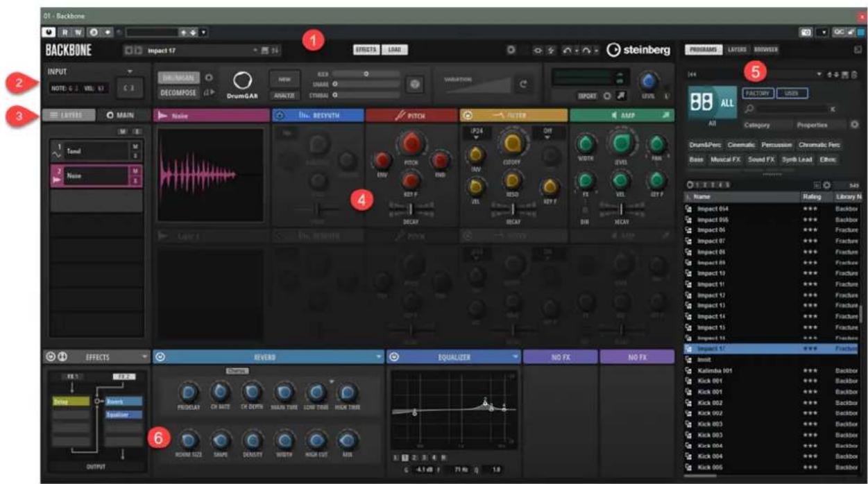Image resolution: width=868 pixels, height=484 pixels.
Task: Toggle the R read automation button
Action: 65,32
